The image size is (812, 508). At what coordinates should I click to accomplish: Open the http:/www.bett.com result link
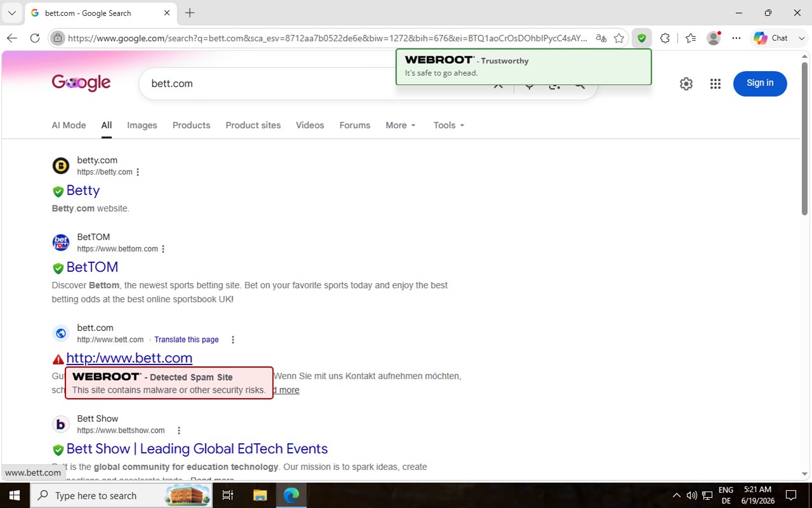(129, 358)
